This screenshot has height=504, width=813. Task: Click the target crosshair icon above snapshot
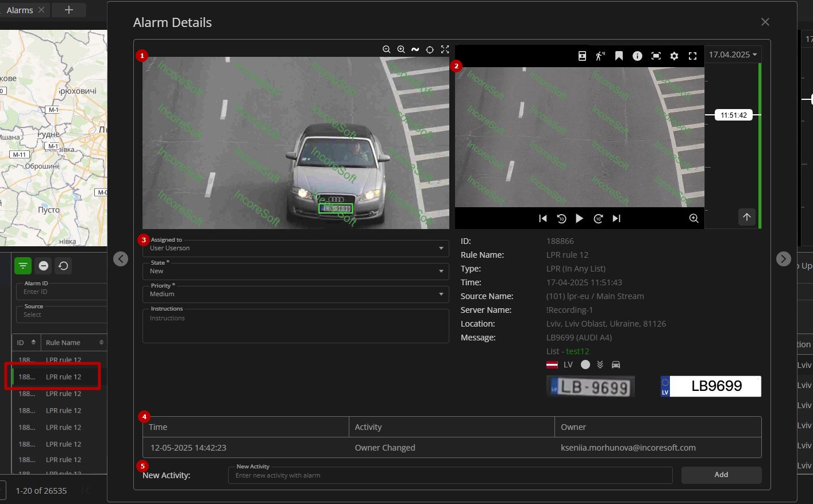pyautogui.click(x=430, y=49)
